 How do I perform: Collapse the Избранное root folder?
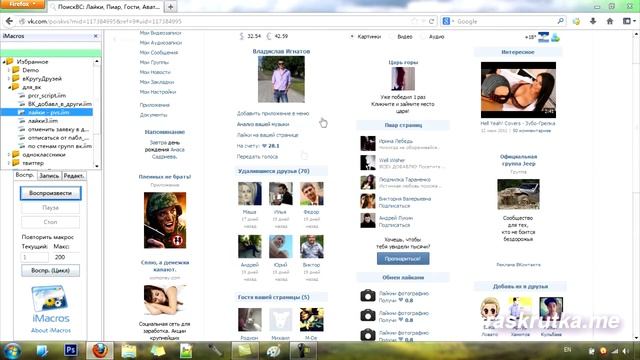coord(4,62)
